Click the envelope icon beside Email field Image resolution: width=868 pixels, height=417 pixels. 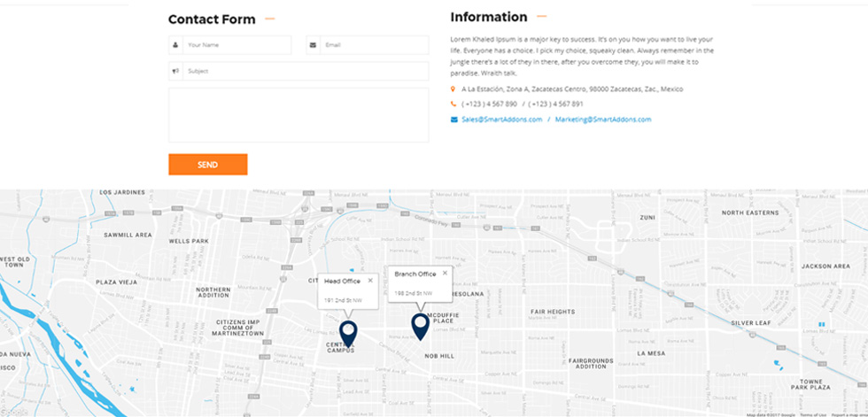coord(313,45)
